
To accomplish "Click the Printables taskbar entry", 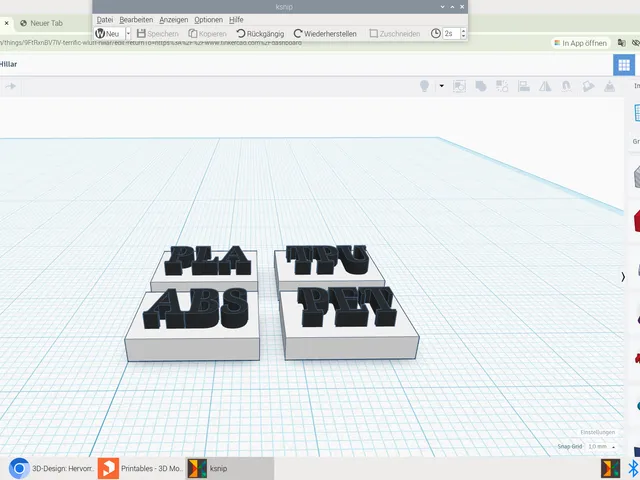I will tap(141, 468).
